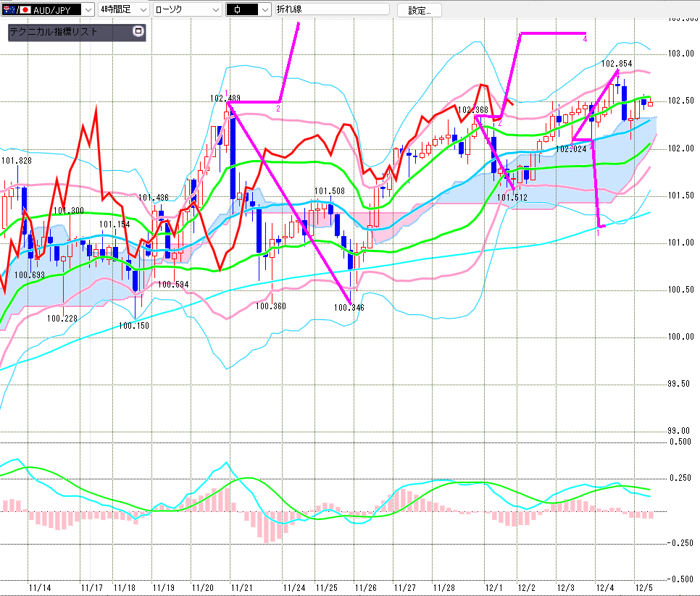Expand the 4時間足 timeframe selector
Screen dimensions: 700x596
click(x=142, y=10)
